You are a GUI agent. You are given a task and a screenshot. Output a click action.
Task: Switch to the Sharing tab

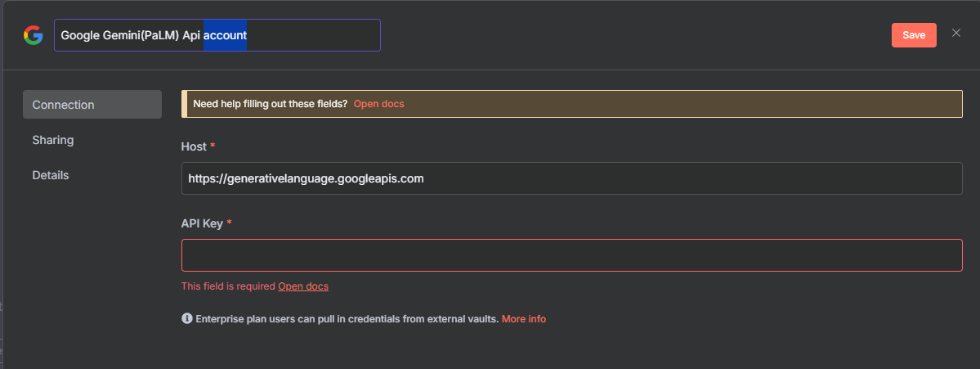pos(53,140)
